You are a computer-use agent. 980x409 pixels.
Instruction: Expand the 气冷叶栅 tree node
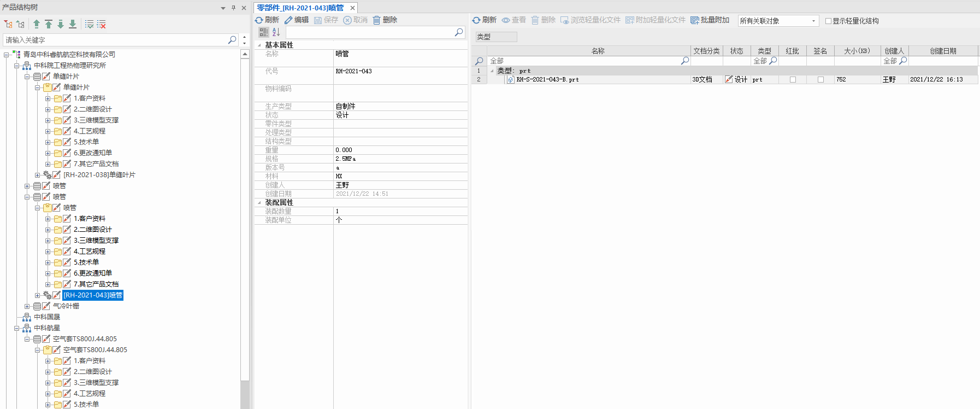[27, 306]
